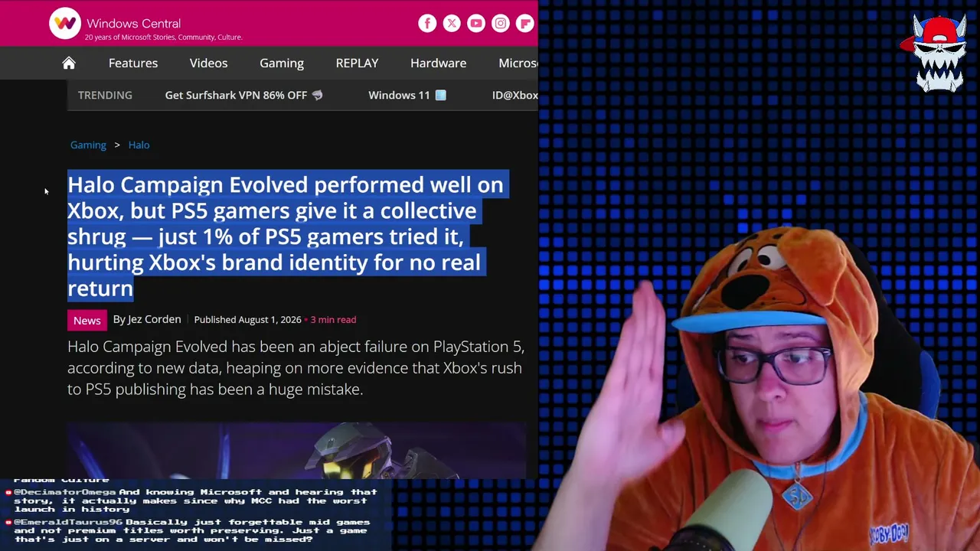This screenshot has height=551, width=980.
Task: Click the Gaming breadcrumb link
Action: point(88,145)
